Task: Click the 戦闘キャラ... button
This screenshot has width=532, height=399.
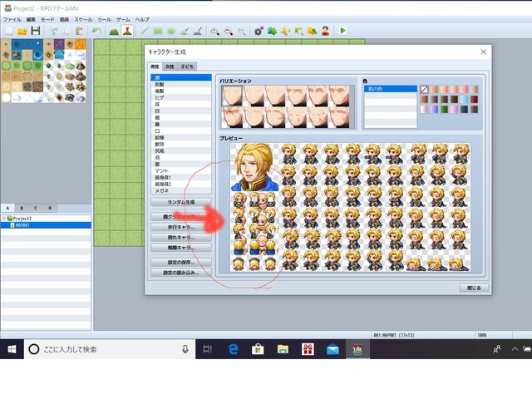Action: click(181, 248)
